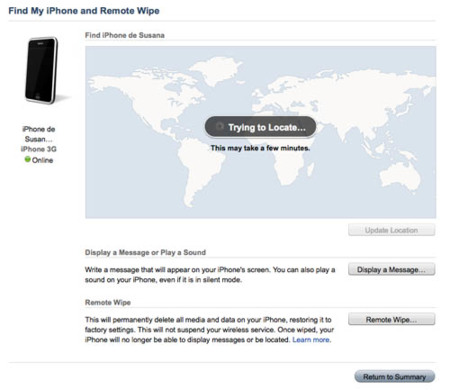Click the Update Location button
The height and width of the screenshot is (390, 450).
pos(391,230)
